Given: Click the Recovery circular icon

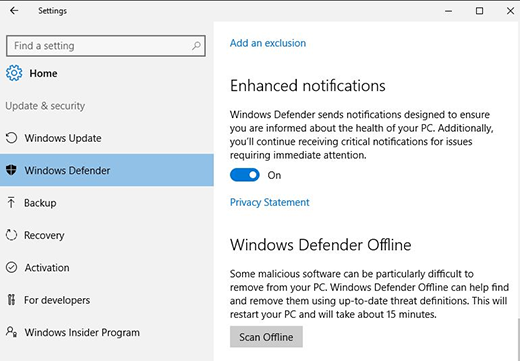Looking at the screenshot, I should click(11, 235).
